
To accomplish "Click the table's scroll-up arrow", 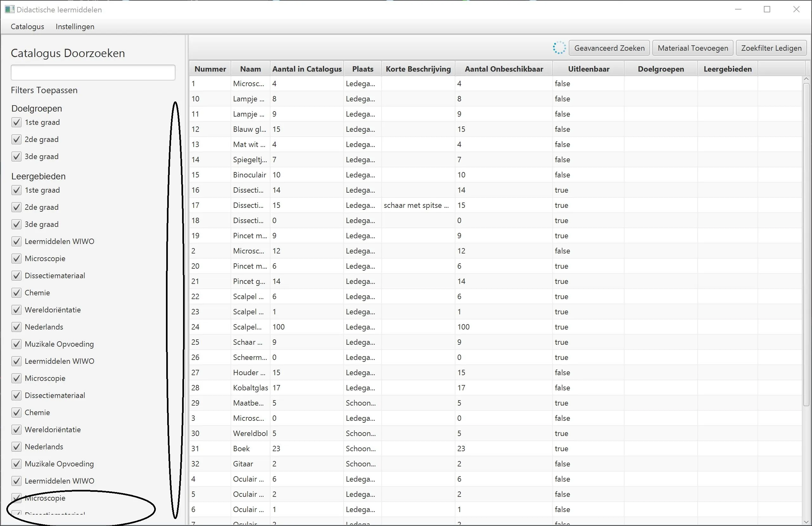I will pyautogui.click(x=806, y=79).
